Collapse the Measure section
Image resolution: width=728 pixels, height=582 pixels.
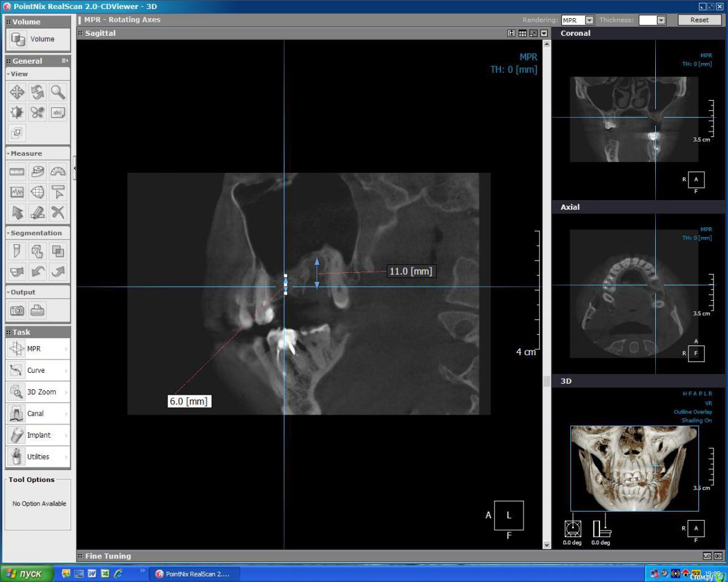coord(8,153)
